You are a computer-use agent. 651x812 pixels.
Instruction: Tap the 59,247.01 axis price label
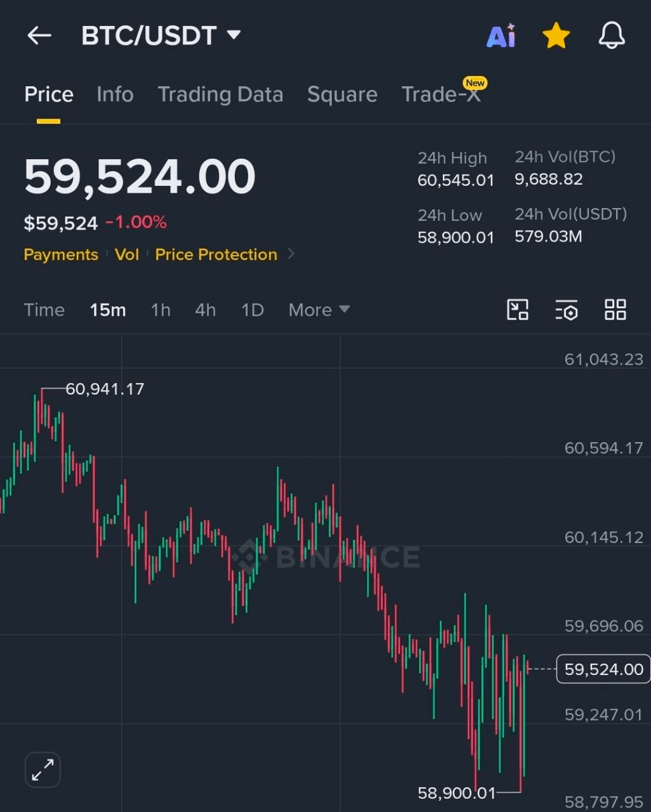pos(604,715)
